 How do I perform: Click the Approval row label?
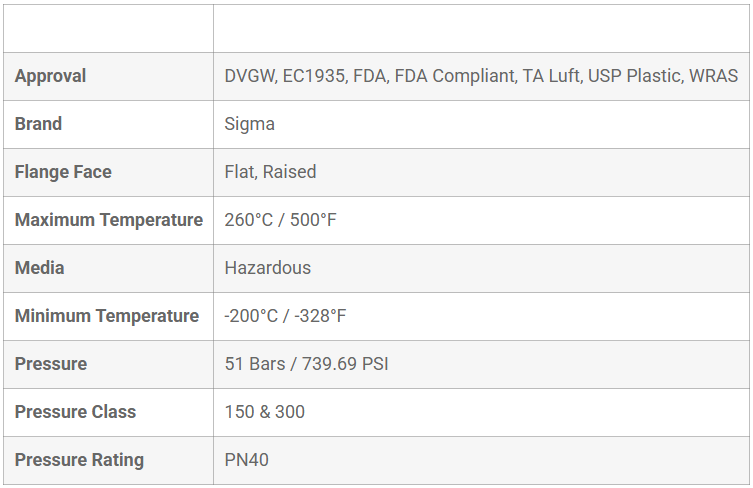[x=51, y=76]
